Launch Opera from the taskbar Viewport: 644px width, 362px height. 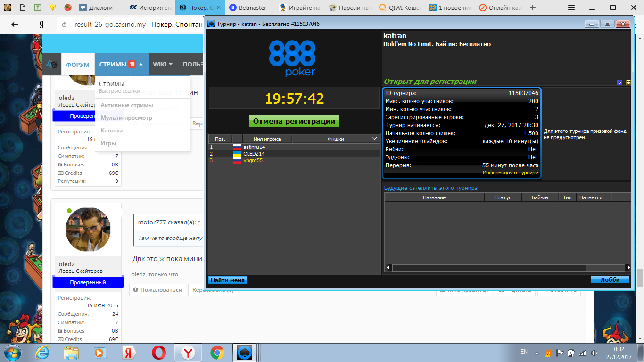pyautogui.click(x=159, y=353)
